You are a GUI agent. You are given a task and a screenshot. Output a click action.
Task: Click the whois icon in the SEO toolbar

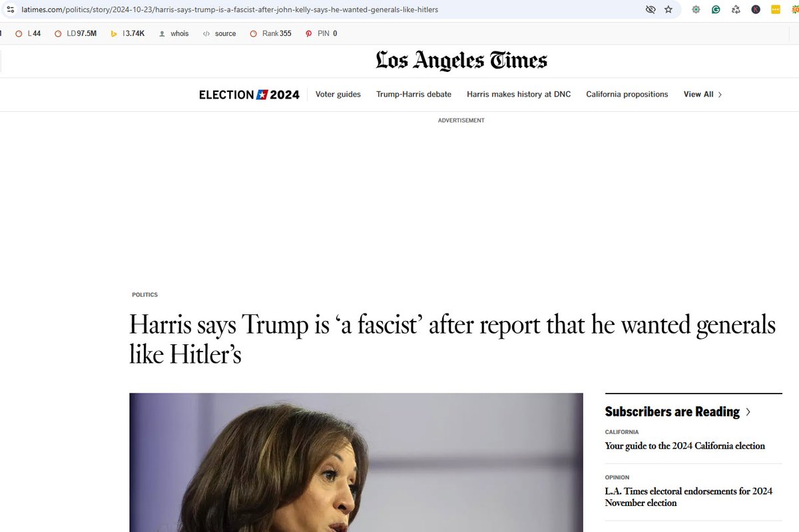pos(162,33)
